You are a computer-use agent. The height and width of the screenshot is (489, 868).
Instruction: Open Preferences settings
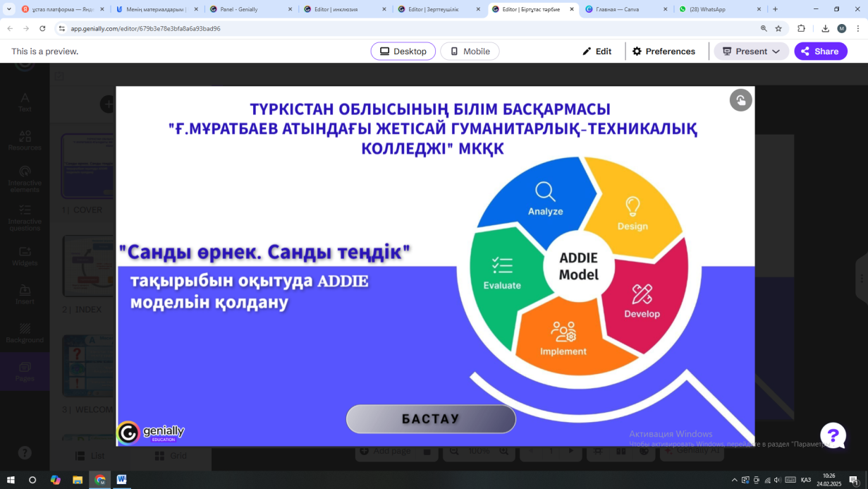coord(664,52)
